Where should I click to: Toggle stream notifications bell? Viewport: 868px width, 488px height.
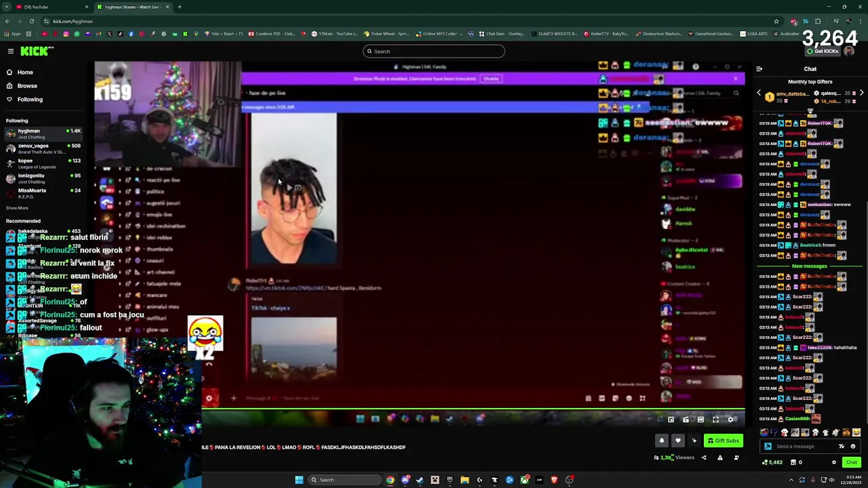662,441
